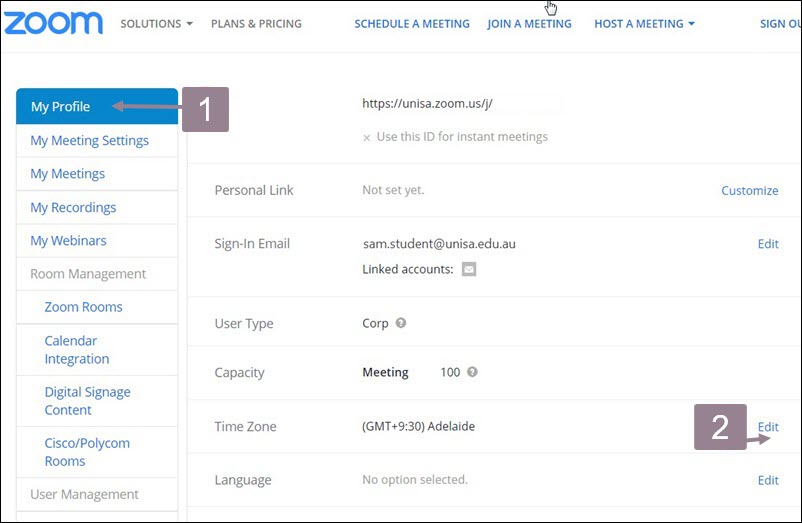Click help icon next to Corp
The height and width of the screenshot is (523, 802).
[x=401, y=324]
